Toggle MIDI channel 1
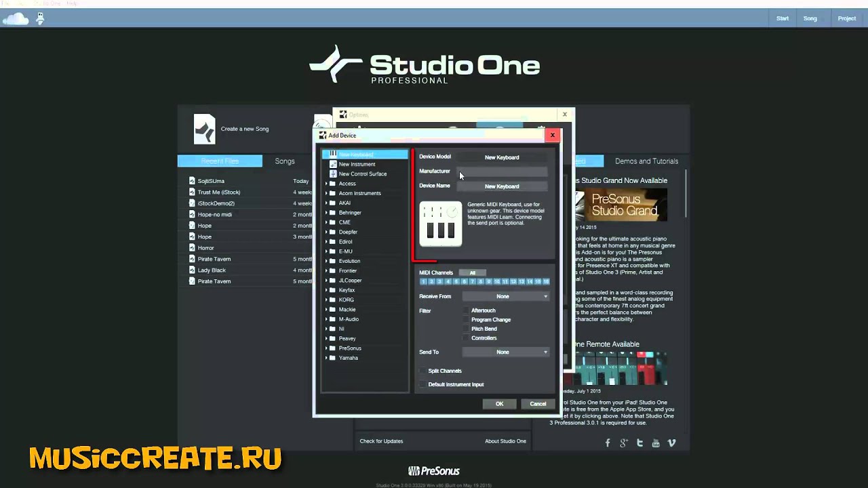 423,281
